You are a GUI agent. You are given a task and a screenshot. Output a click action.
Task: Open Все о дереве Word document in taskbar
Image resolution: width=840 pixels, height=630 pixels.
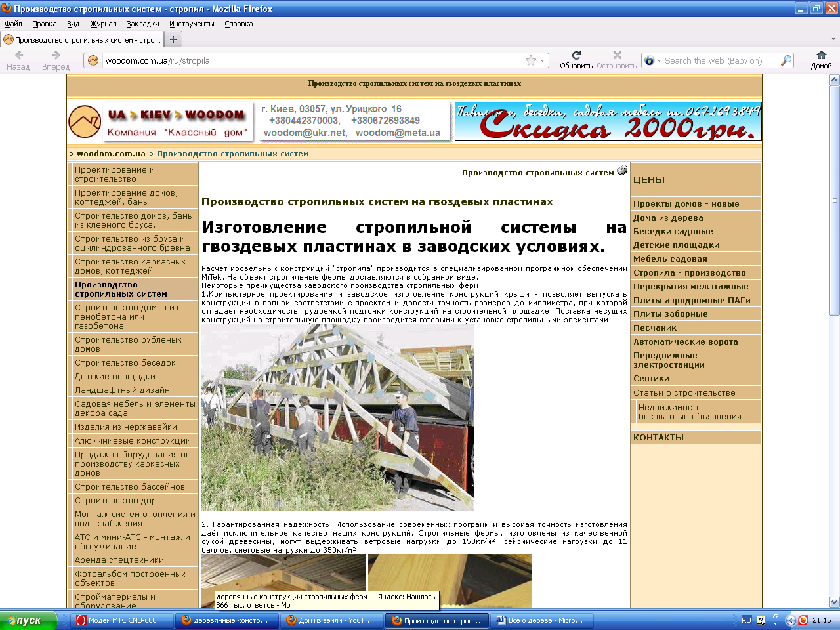pos(543,620)
